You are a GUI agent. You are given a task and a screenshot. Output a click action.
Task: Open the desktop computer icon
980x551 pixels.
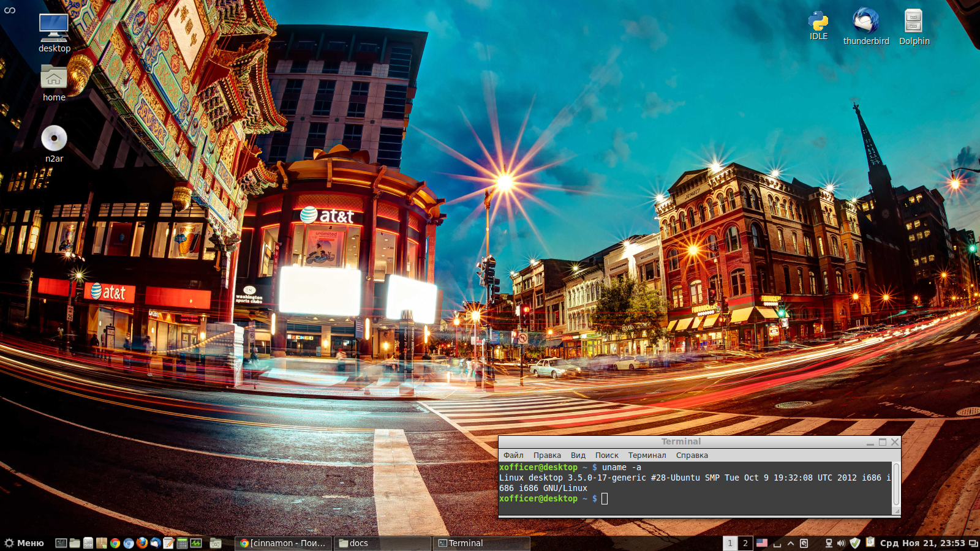point(54,33)
